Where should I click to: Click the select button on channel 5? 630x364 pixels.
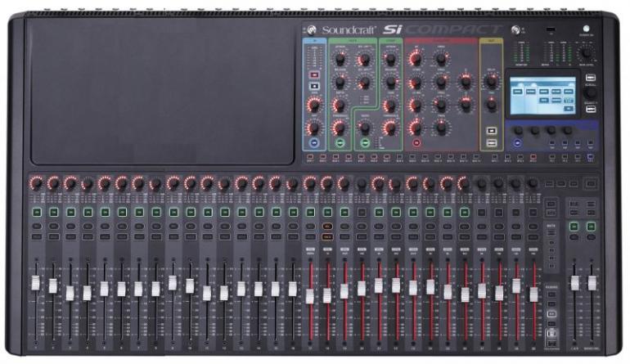click(105, 237)
